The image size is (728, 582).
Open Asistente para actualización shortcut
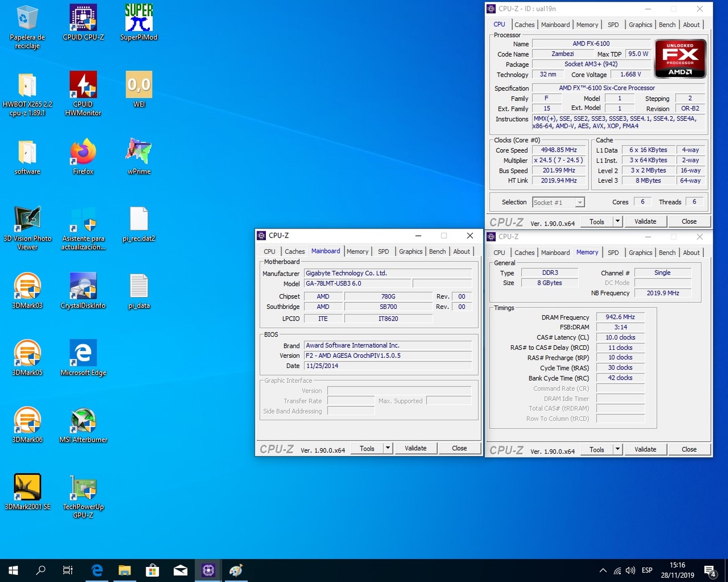[83, 228]
